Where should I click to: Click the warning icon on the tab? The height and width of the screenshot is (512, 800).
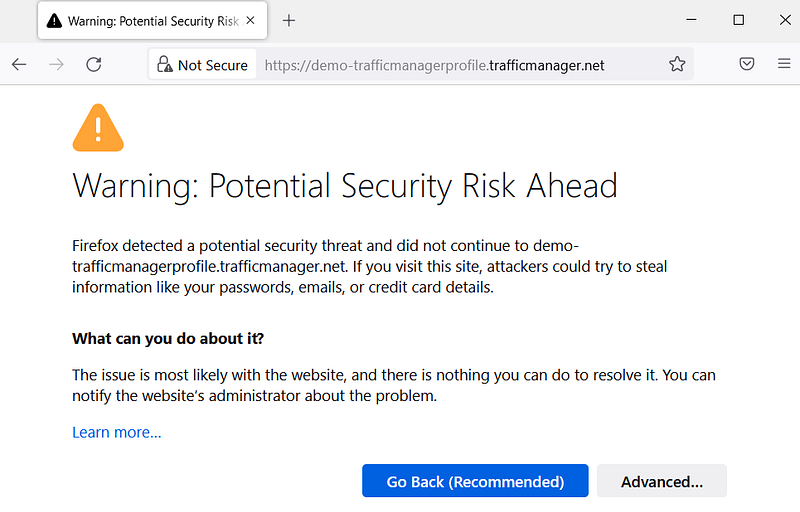[54, 21]
